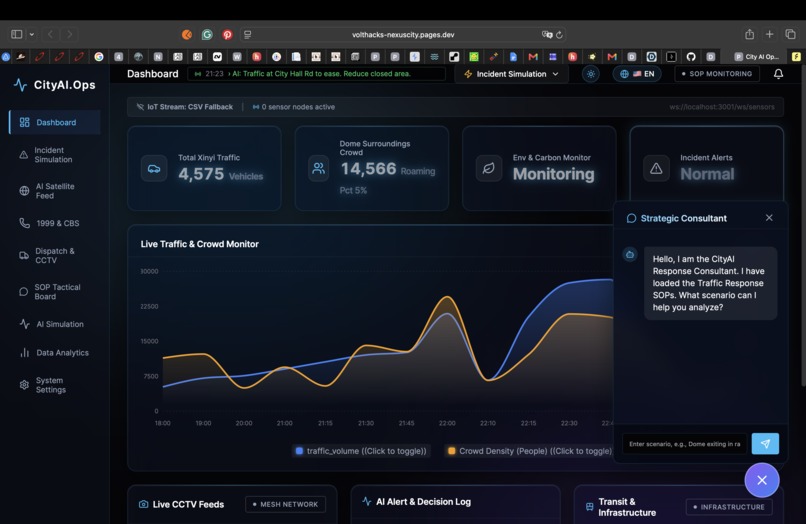
Task: Open the GitHub pinned tab
Action: 691,57
